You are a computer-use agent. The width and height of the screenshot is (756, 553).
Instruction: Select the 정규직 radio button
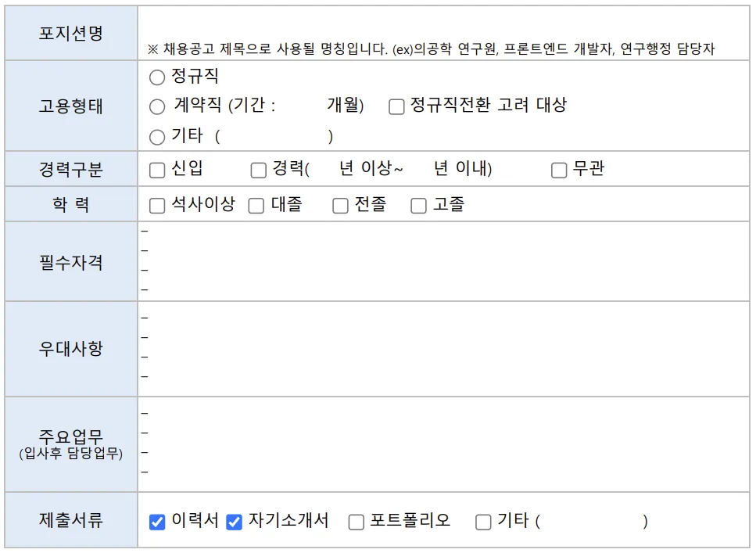tap(157, 77)
